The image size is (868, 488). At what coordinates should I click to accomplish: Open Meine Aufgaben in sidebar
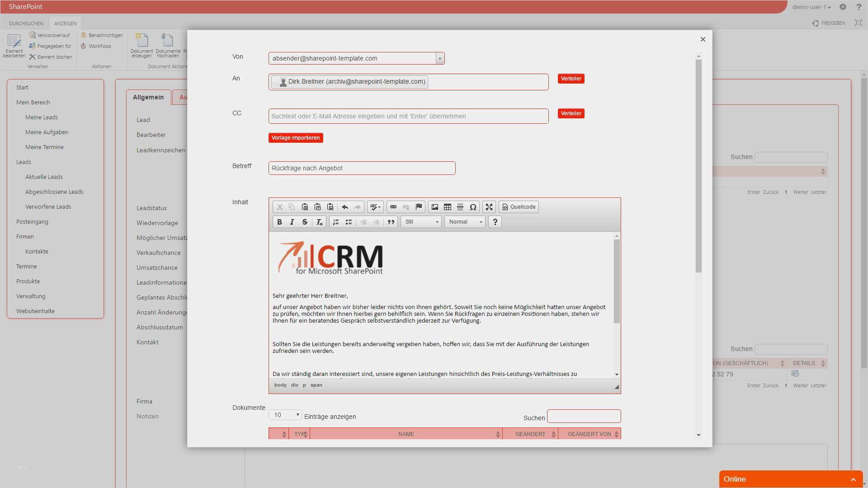(x=47, y=132)
